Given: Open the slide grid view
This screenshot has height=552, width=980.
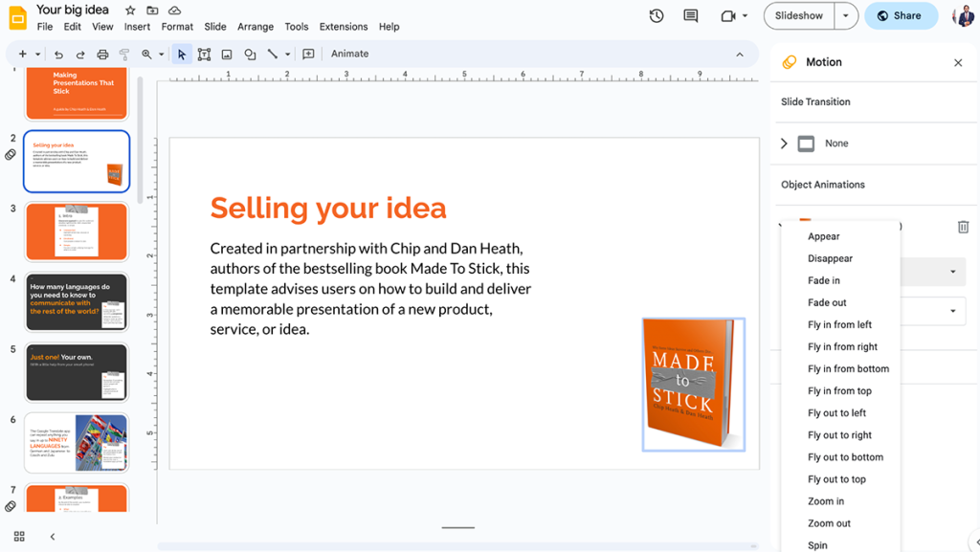Looking at the screenshot, I should (19, 537).
